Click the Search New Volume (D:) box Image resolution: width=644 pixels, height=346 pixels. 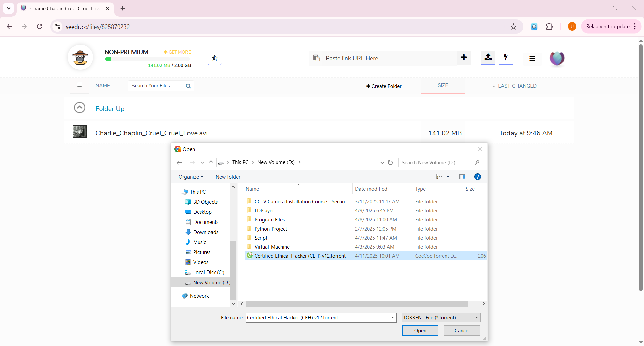pos(441,163)
